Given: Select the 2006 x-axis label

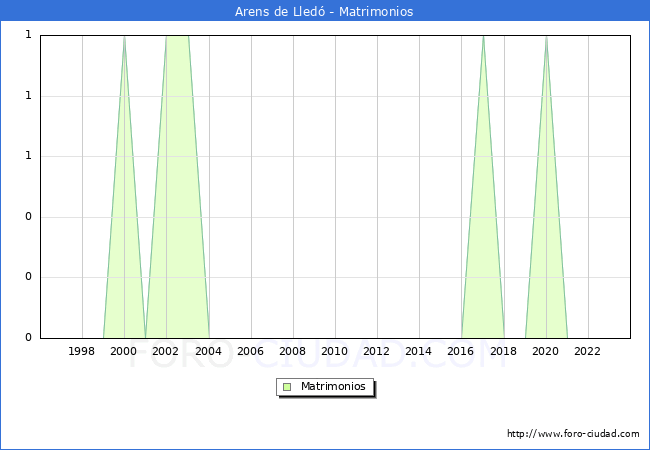Looking at the screenshot, I should click(250, 351).
